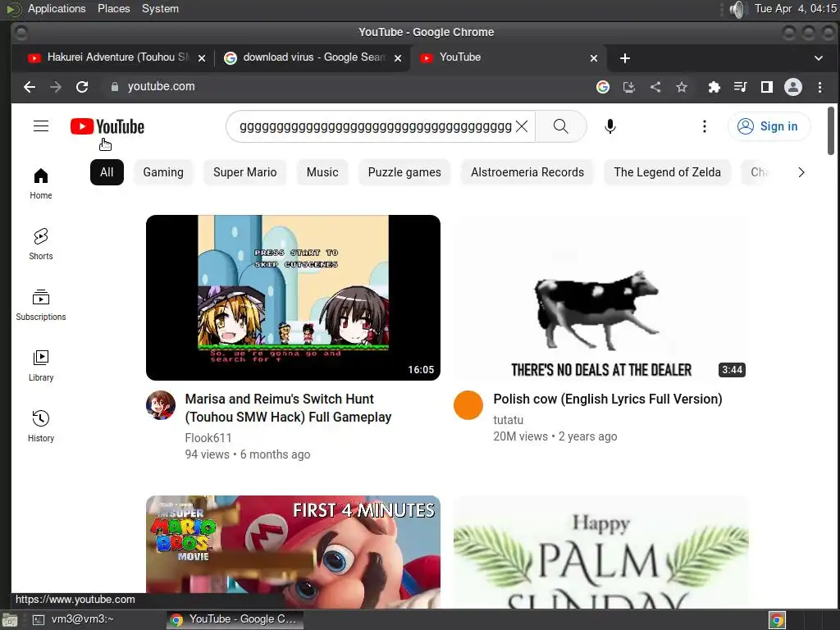
Task: Open media controls icon
Action: pos(741,87)
